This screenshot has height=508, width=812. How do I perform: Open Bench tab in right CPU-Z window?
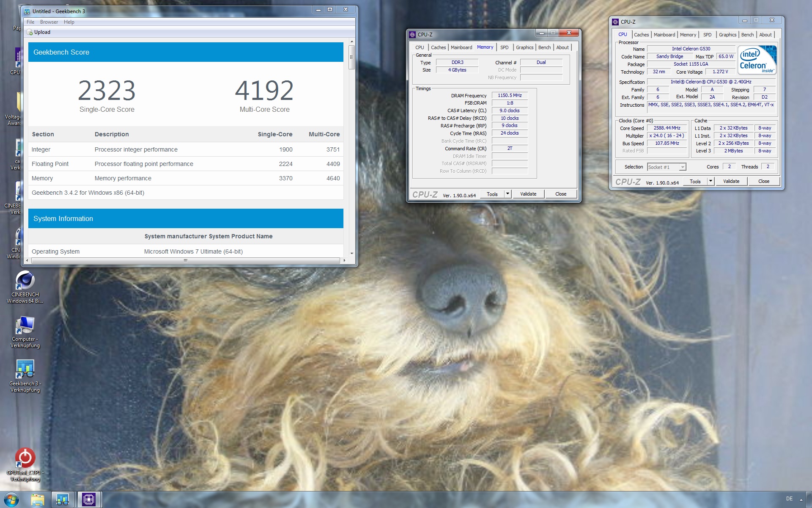[x=747, y=35]
